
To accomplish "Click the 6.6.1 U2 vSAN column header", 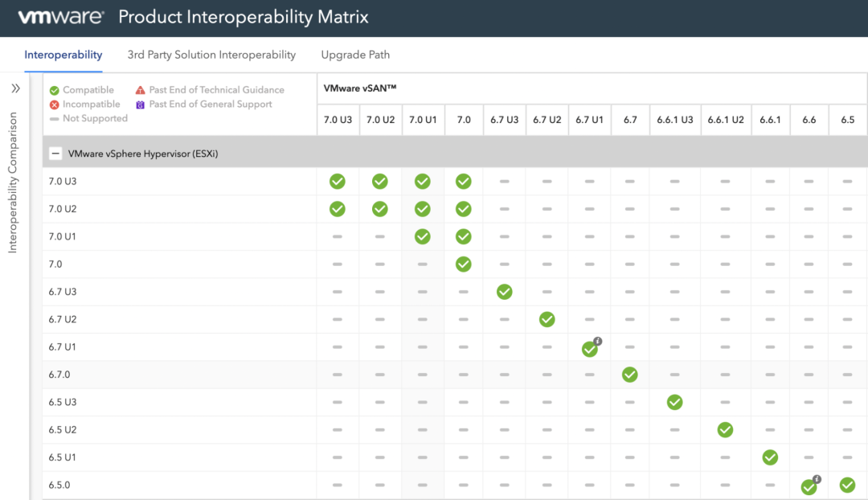I will (x=726, y=120).
